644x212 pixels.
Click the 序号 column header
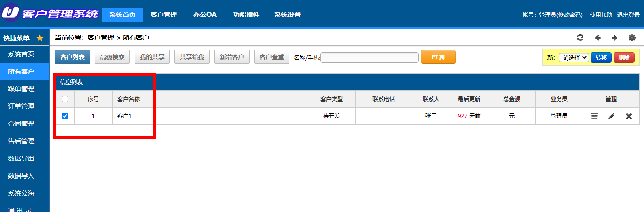(93, 99)
